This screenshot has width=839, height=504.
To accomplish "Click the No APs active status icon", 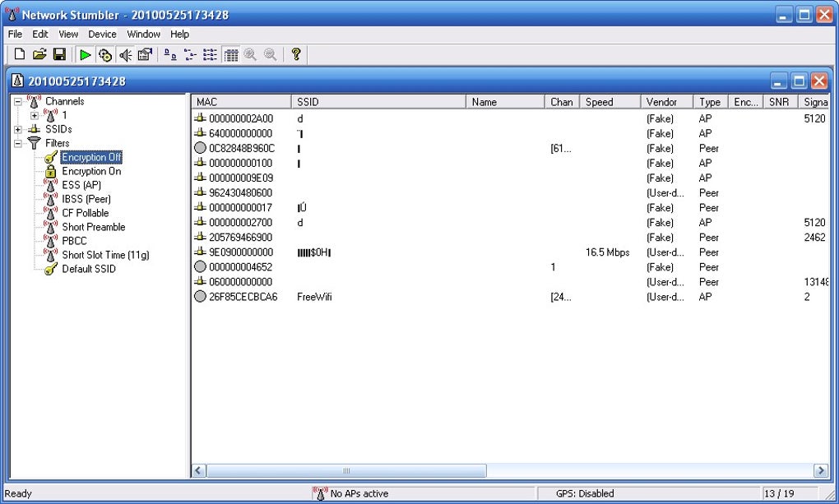I will pos(320,493).
